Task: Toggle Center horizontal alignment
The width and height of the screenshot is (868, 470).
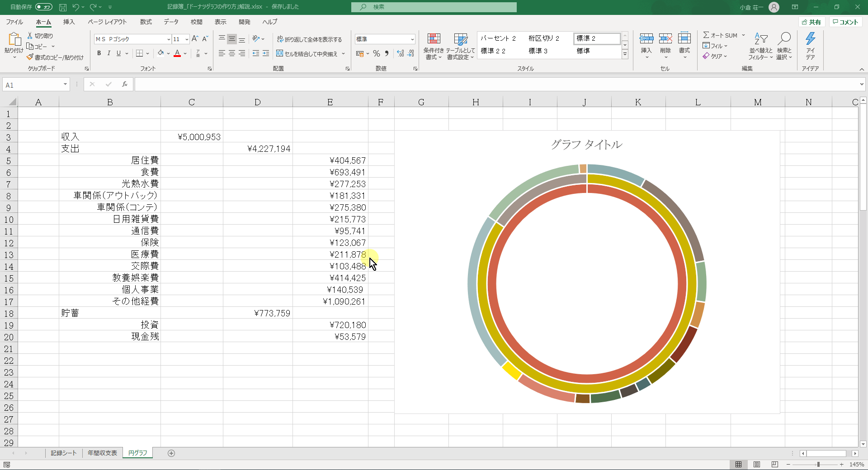Action: tap(232, 53)
